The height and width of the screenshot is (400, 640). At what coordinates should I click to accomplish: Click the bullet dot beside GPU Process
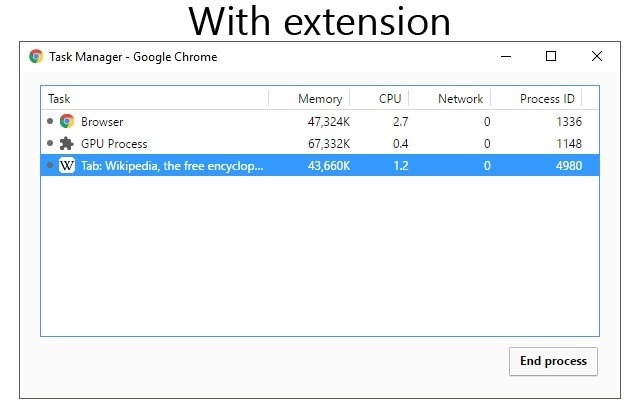50,143
